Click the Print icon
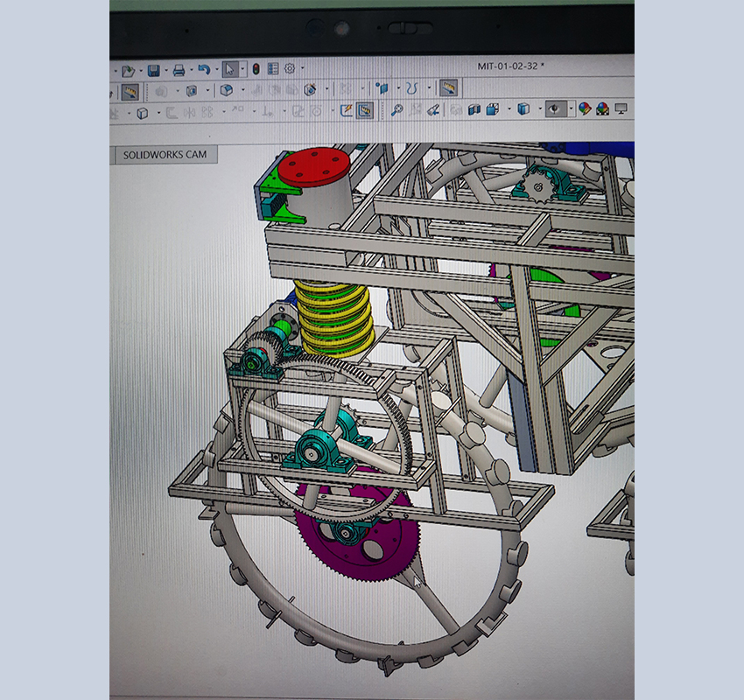The width and height of the screenshot is (744, 700). [179, 70]
